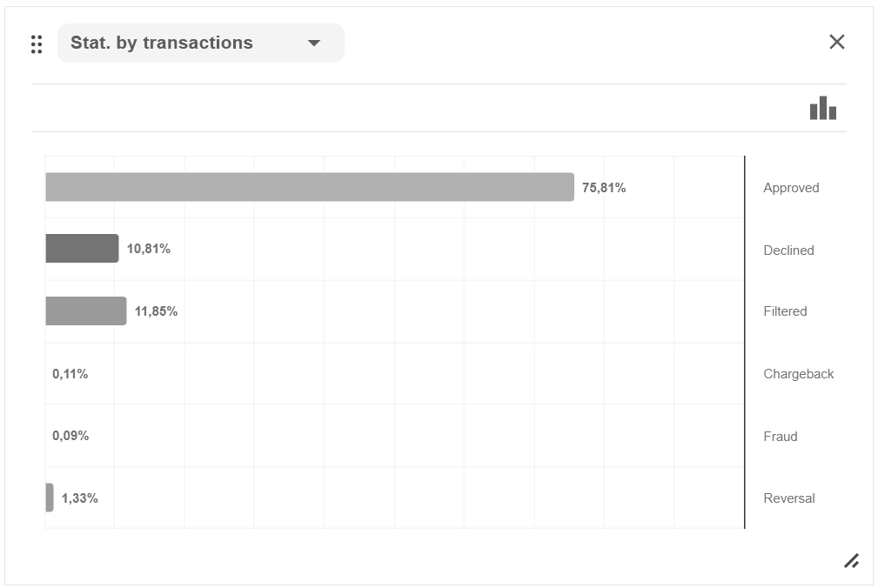Click the dark Declined bar
The image size is (878, 588).
pos(82,249)
